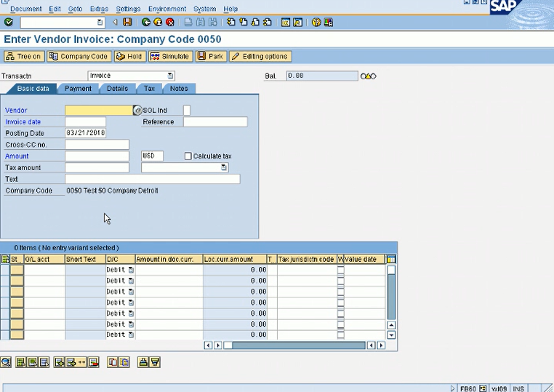Image resolution: width=554 pixels, height=392 pixels.
Task: Click the item detail magnifier icon
Action: click(x=6, y=362)
